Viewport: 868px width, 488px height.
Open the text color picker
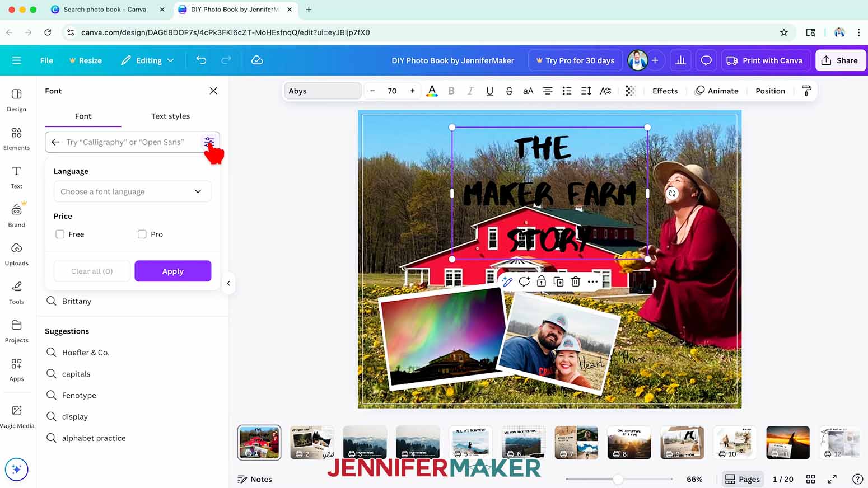point(432,91)
